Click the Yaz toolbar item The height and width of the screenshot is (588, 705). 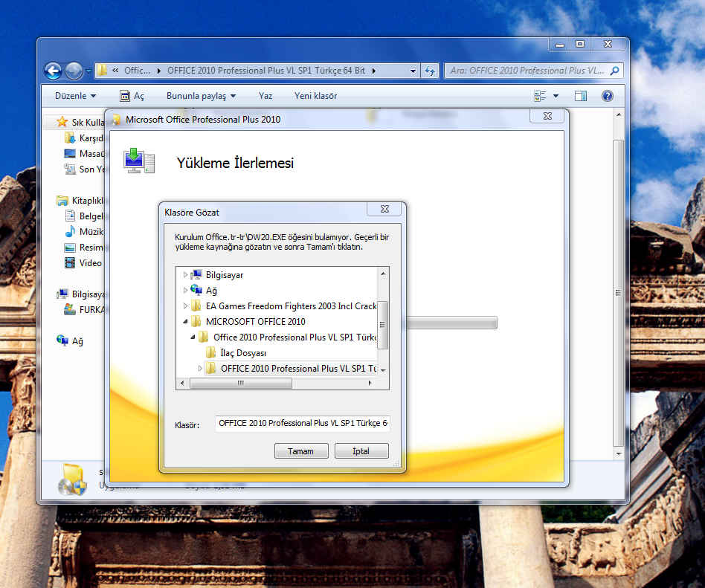[265, 96]
